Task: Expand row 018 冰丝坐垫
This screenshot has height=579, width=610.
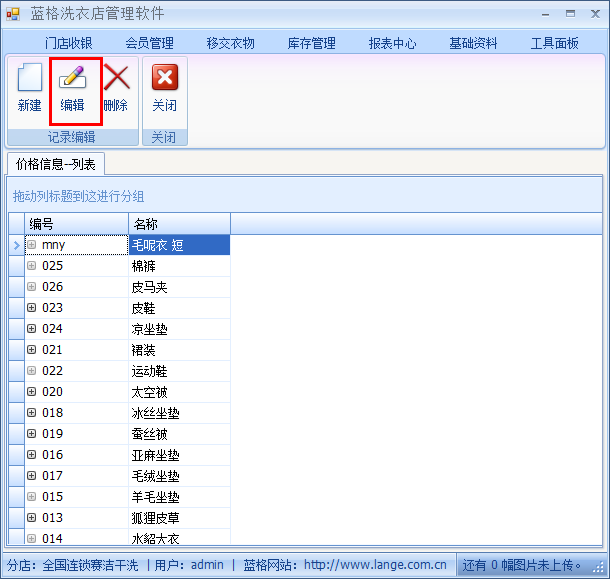Action: 32,413
